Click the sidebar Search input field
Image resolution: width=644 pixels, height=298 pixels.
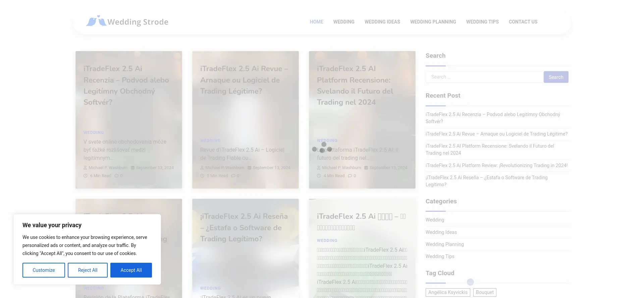pos(484,77)
